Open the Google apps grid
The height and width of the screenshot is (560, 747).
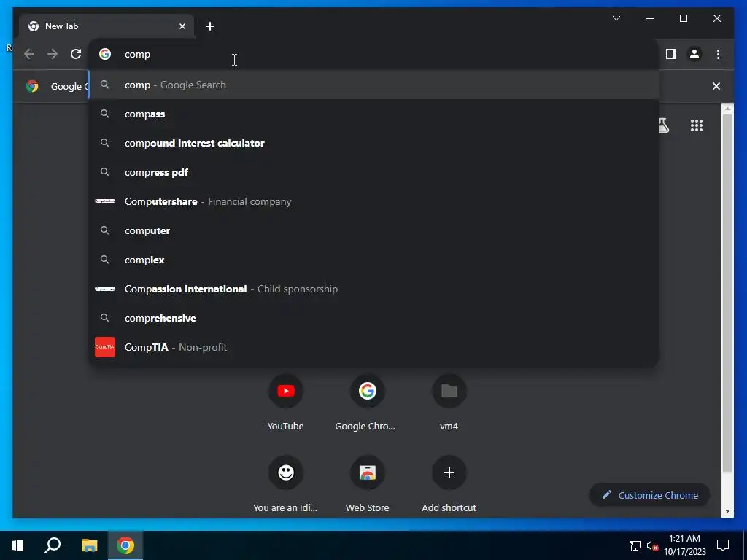(x=697, y=125)
